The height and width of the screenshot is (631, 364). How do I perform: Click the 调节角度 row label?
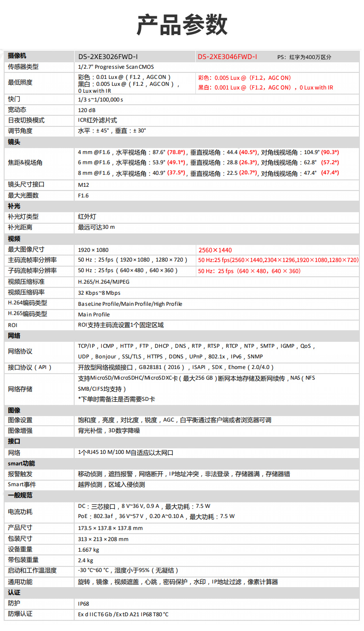tap(20, 131)
